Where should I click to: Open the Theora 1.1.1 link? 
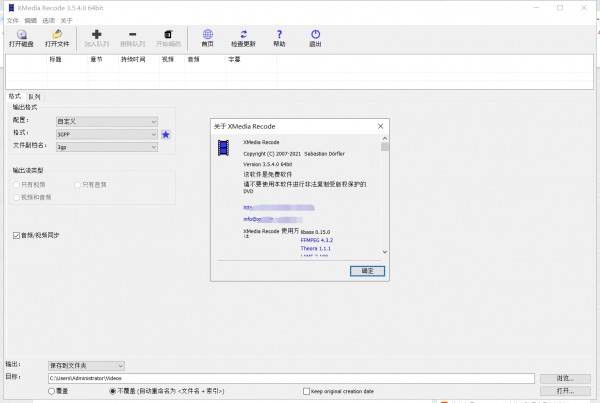316,248
